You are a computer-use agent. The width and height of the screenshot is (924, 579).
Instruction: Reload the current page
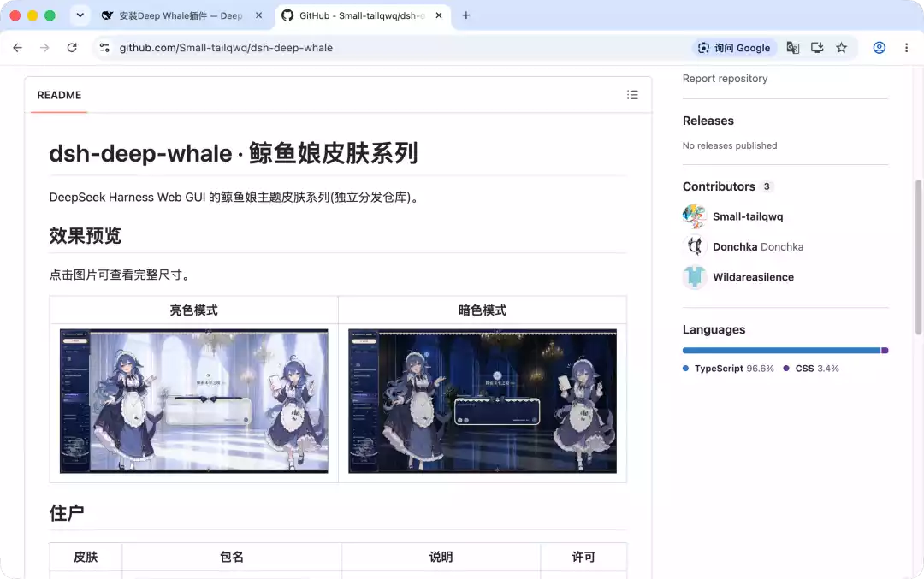[x=72, y=48]
